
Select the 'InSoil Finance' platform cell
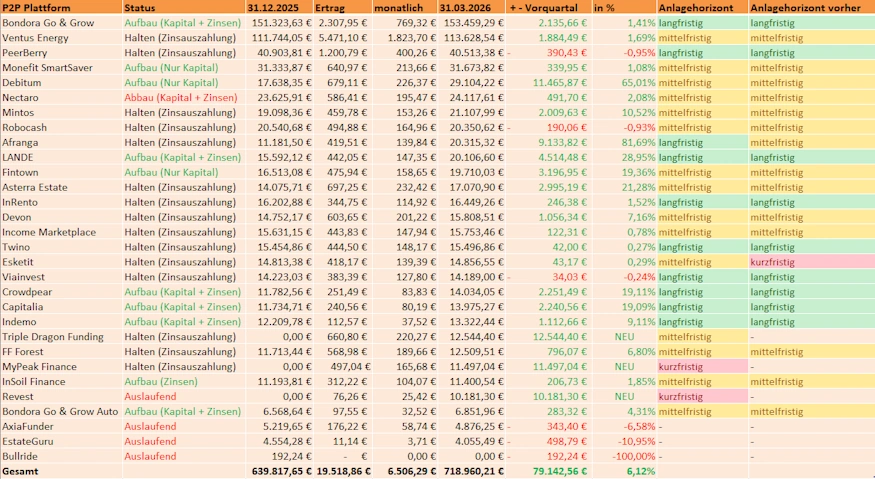pos(61,381)
